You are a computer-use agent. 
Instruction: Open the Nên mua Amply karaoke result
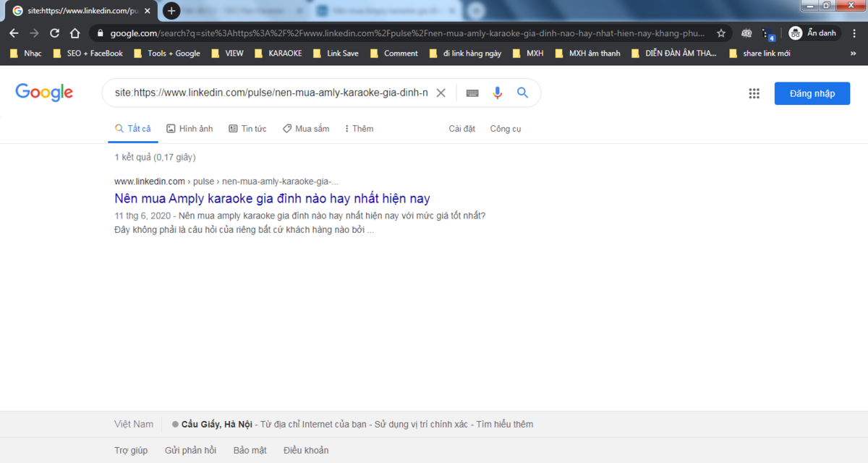[272, 198]
